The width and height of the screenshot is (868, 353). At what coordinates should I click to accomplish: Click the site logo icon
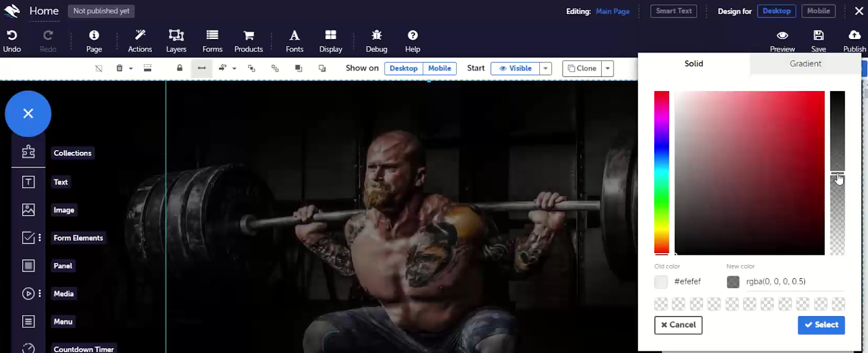pos(12,11)
